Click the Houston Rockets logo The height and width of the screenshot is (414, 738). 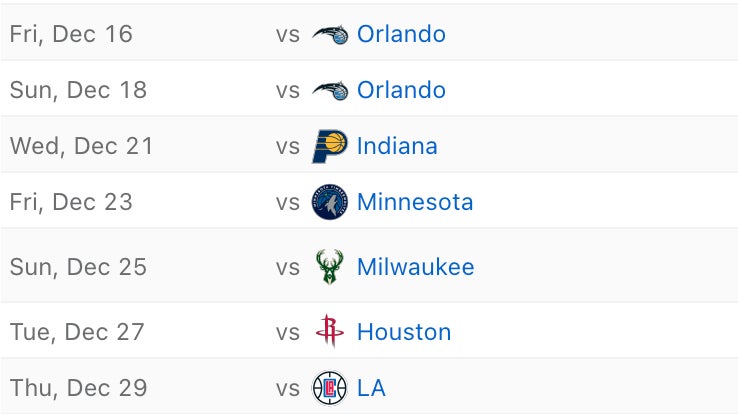329,331
